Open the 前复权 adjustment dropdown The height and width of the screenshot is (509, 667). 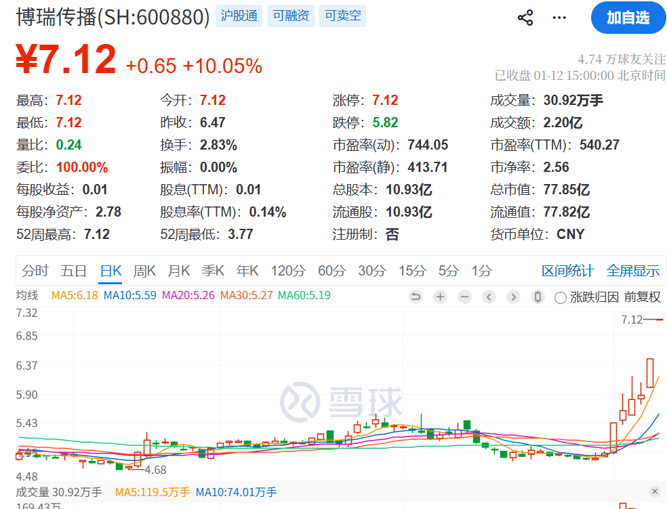[642, 296]
